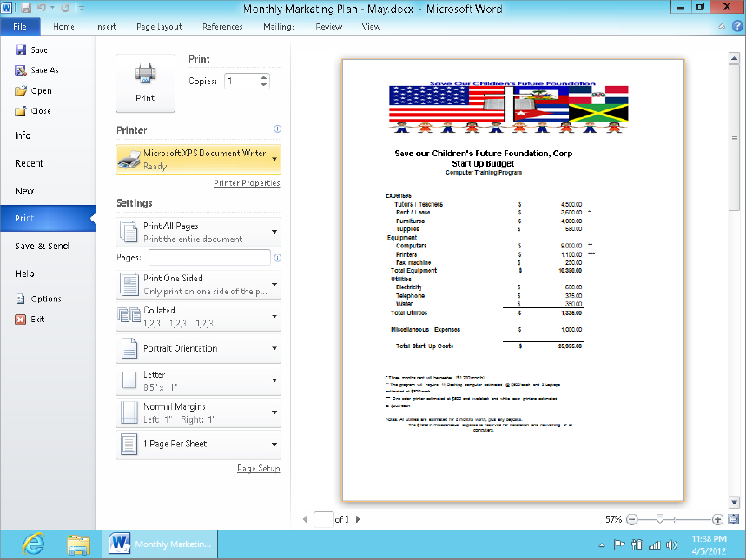This screenshot has height=560, width=746.
Task: Click Open in the backstage menu
Action: [x=33, y=91]
